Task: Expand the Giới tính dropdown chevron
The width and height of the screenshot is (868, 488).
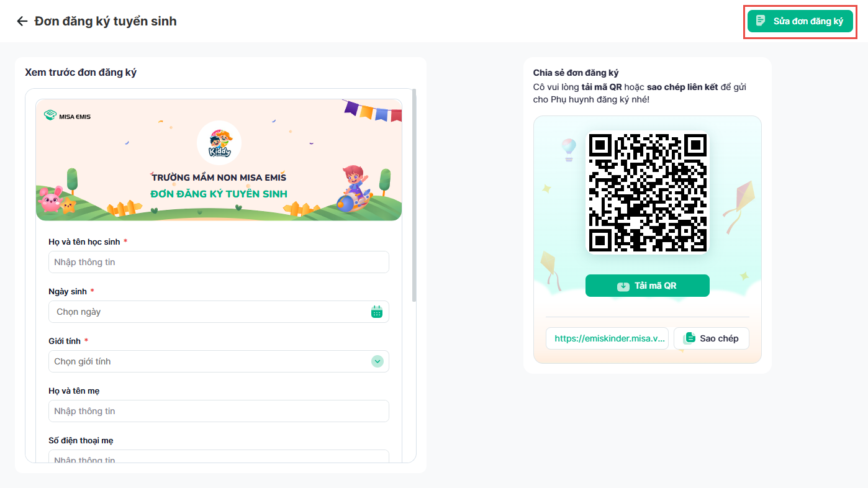Action: click(x=377, y=361)
